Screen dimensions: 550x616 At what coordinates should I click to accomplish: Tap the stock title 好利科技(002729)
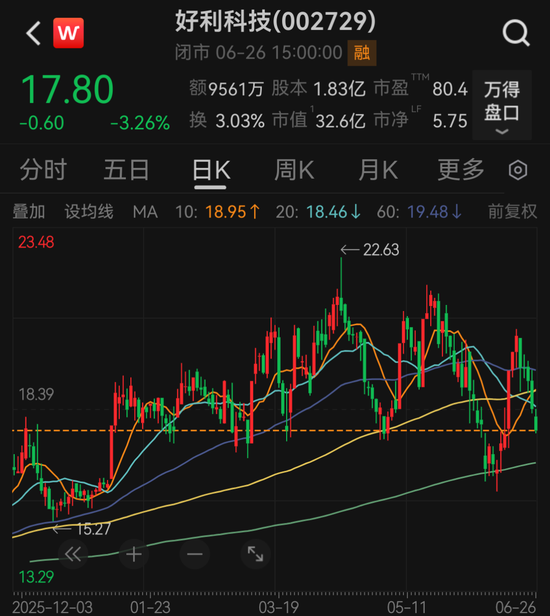click(x=275, y=21)
